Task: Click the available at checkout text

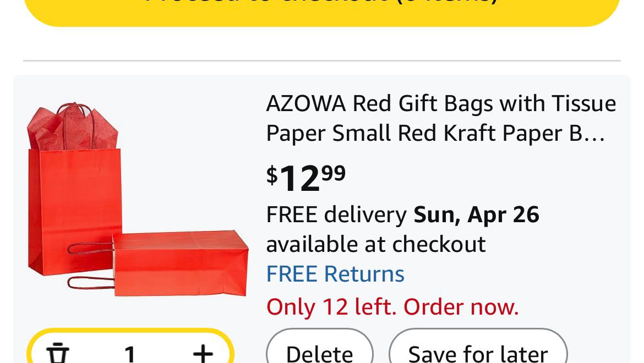Action: (376, 244)
